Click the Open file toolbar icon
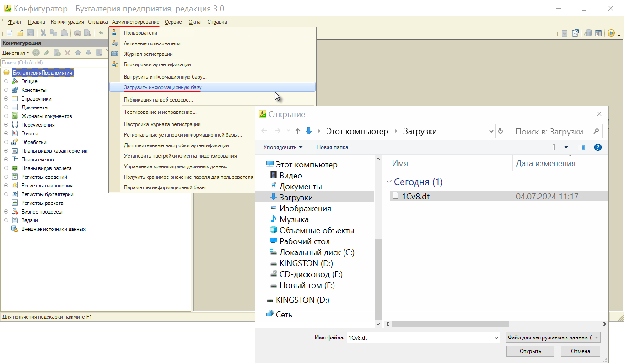The height and width of the screenshot is (364, 624). point(20,33)
